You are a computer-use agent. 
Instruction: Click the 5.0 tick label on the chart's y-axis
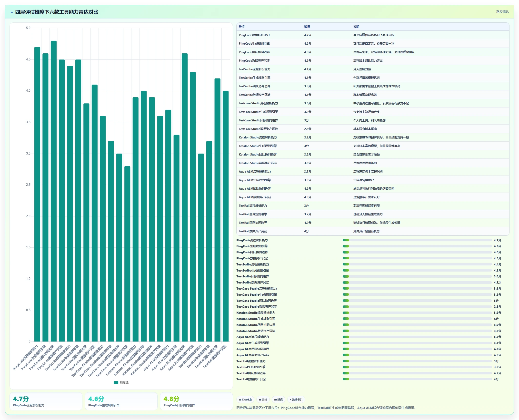28,28
